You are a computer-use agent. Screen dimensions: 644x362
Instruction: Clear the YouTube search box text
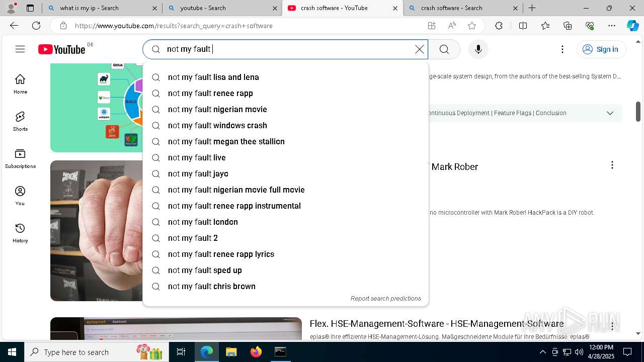[419, 49]
